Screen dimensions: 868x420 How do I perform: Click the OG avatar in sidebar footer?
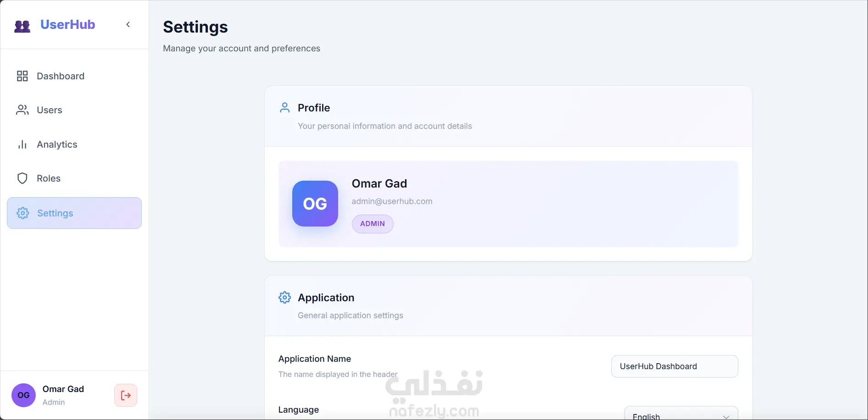coord(23,395)
